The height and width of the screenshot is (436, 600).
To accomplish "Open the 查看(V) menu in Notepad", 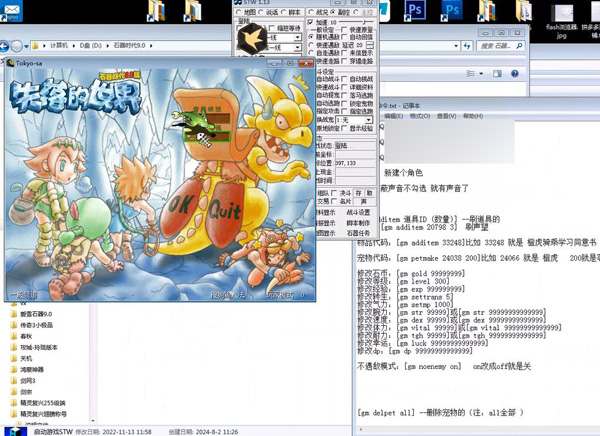I will 446,116.
